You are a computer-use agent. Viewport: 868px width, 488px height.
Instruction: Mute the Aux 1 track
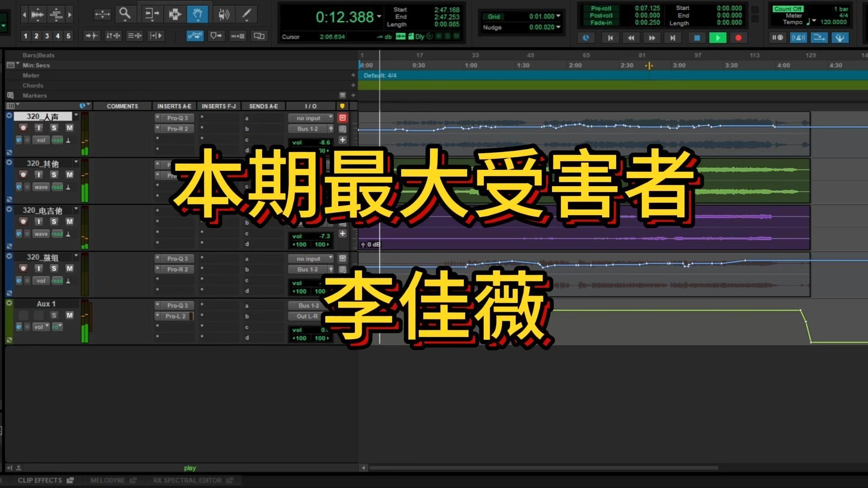[x=69, y=315]
